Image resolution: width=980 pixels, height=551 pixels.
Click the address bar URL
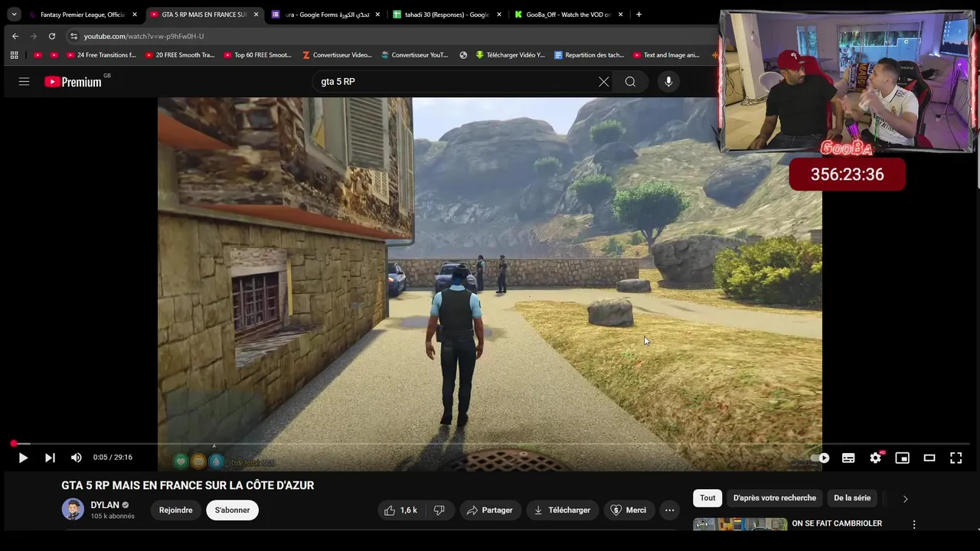[x=144, y=36]
